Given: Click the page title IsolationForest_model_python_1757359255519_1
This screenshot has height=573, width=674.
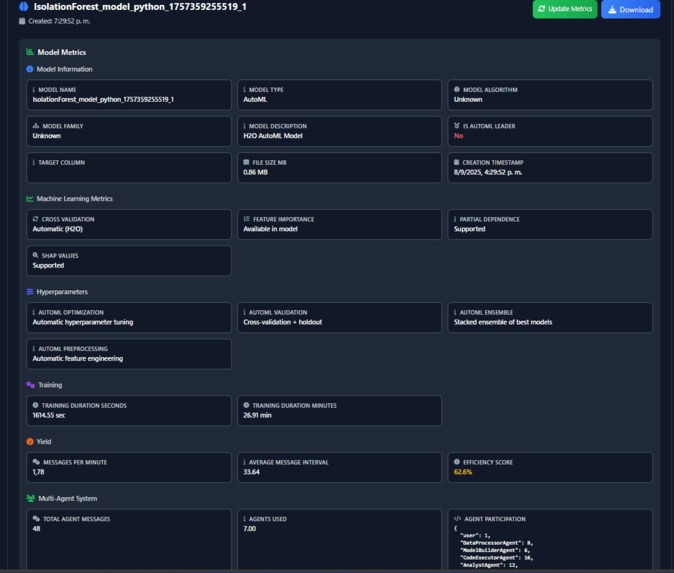Looking at the screenshot, I should pos(140,6).
